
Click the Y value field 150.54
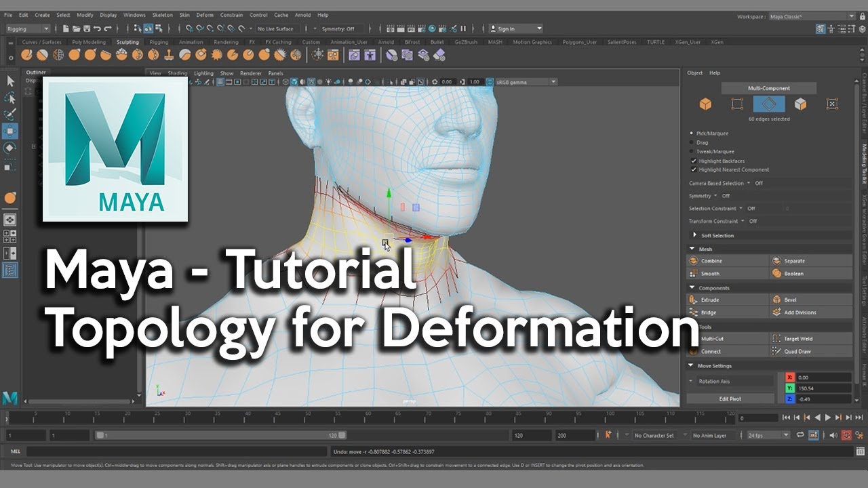coord(823,388)
